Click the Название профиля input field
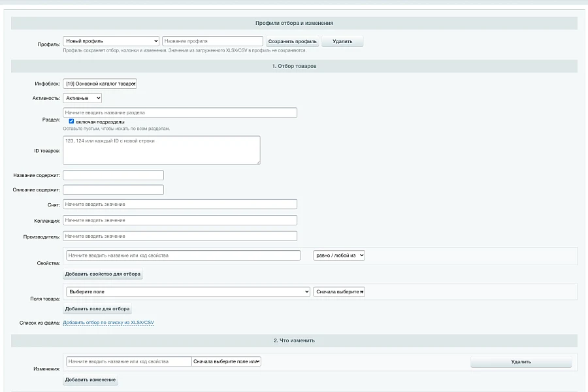 pyautogui.click(x=212, y=41)
